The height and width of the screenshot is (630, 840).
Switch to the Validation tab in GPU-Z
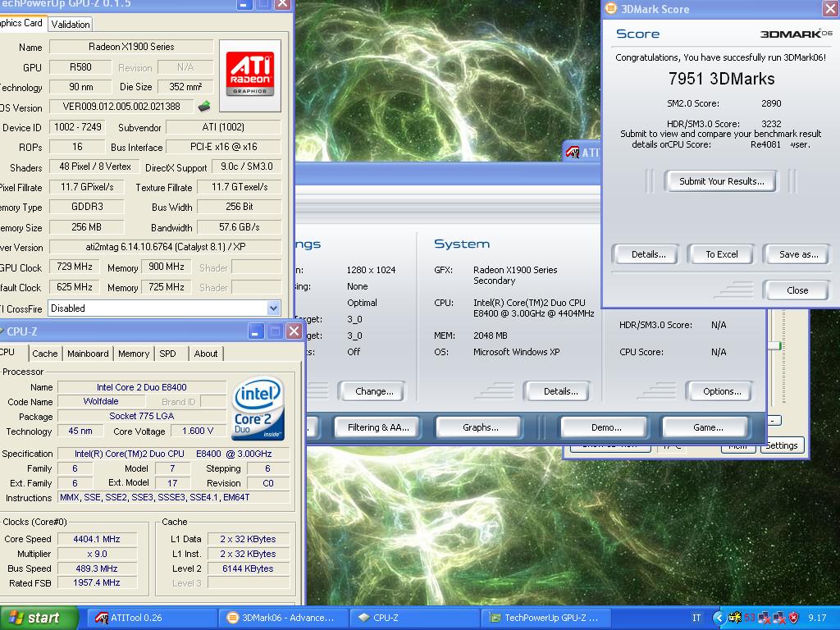(x=71, y=24)
